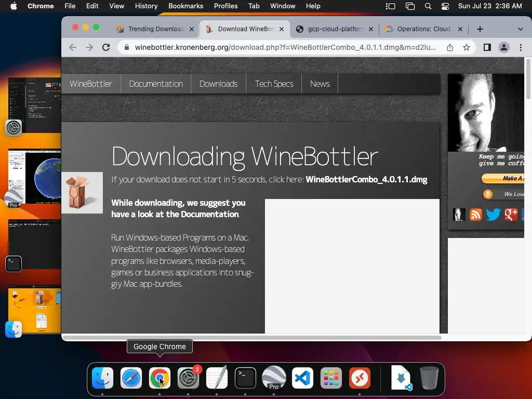Click Stage Manager icon in menu bar

click(x=391, y=6)
